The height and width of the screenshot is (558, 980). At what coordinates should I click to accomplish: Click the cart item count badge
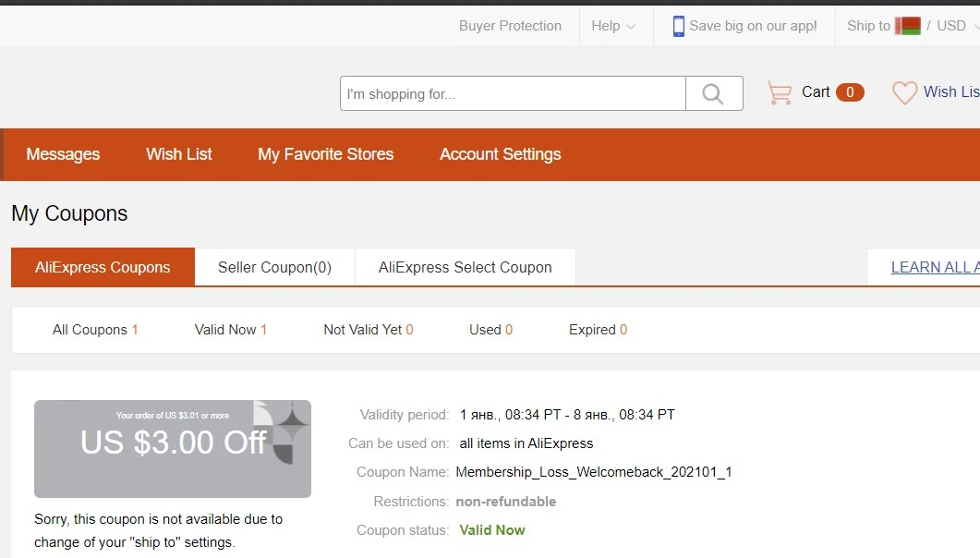tap(850, 92)
